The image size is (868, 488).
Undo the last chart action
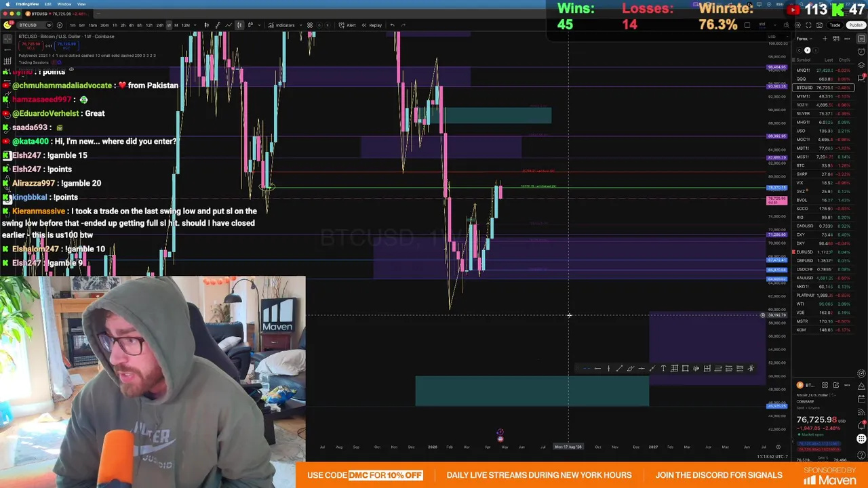[393, 25]
